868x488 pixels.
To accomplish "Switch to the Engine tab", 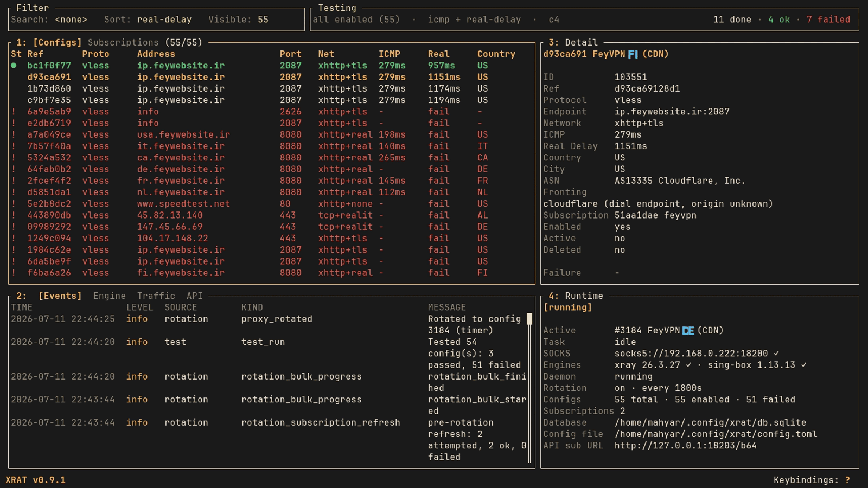I will [109, 296].
